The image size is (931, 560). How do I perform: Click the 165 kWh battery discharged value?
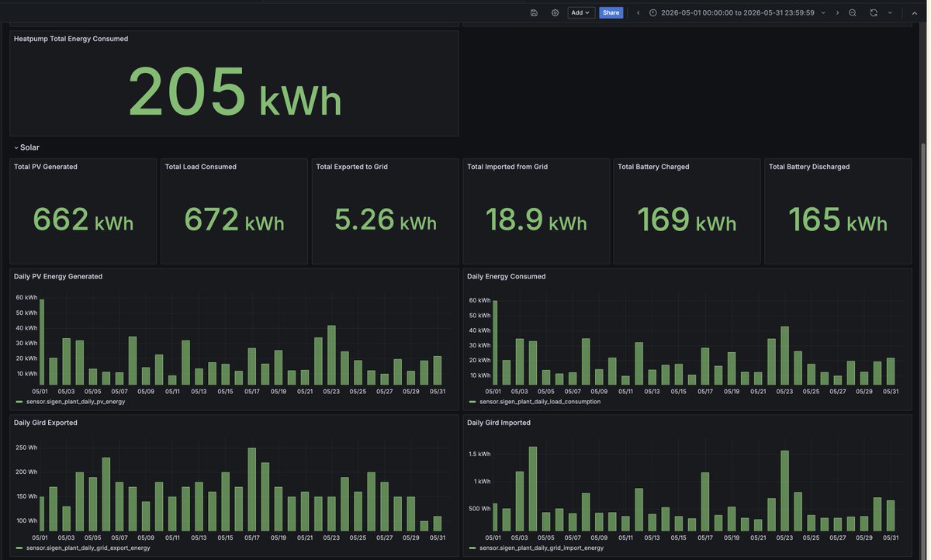pos(838,220)
